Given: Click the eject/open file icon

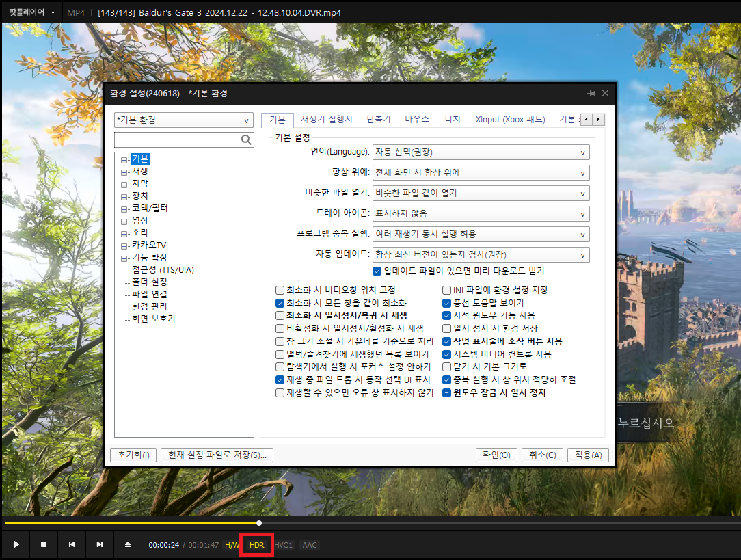Looking at the screenshot, I should tap(128, 544).
